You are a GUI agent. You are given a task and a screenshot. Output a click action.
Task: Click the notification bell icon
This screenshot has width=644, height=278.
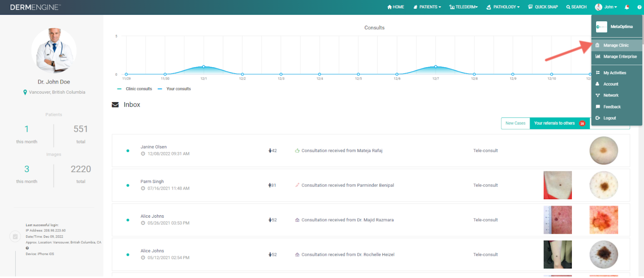(x=627, y=7)
